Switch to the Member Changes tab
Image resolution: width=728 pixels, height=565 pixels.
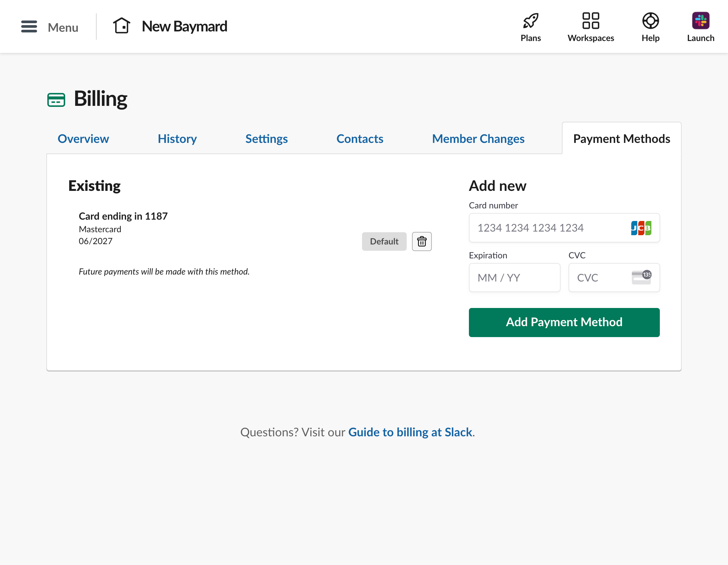click(478, 139)
